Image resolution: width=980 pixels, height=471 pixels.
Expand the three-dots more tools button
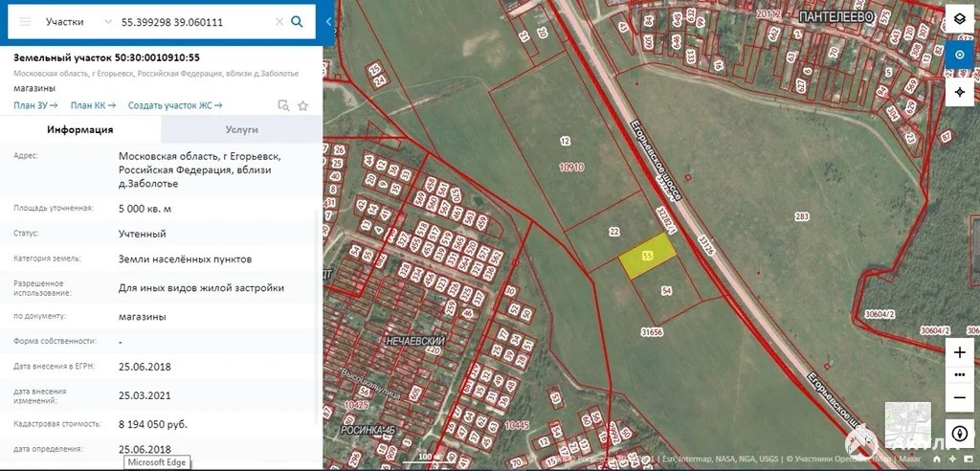960,374
